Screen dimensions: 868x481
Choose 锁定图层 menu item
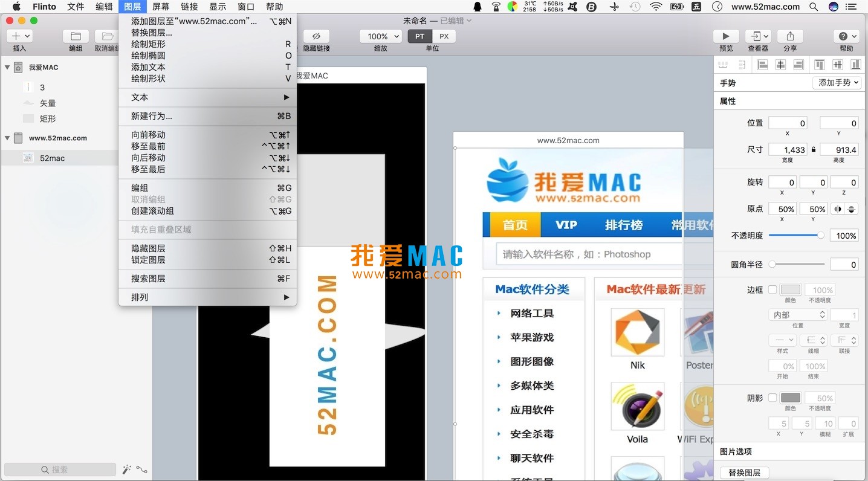(x=208, y=260)
